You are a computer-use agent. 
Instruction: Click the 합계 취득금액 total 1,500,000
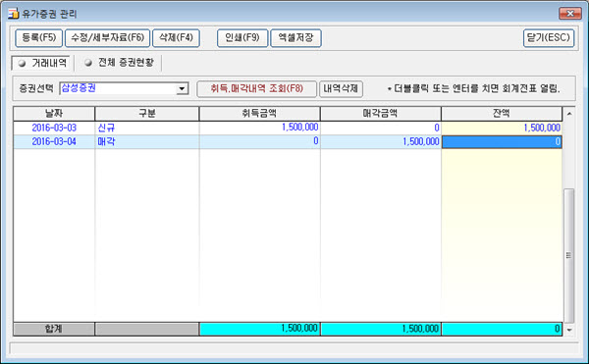(x=259, y=329)
